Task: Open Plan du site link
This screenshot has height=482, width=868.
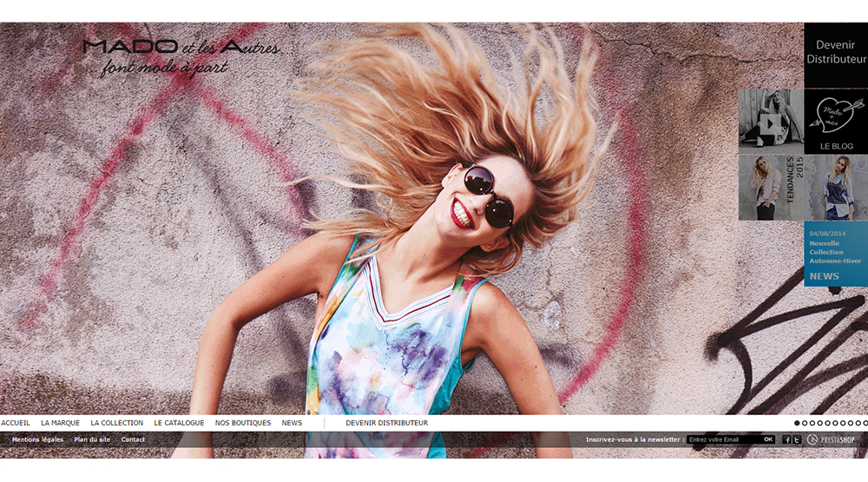Action: 93,439
